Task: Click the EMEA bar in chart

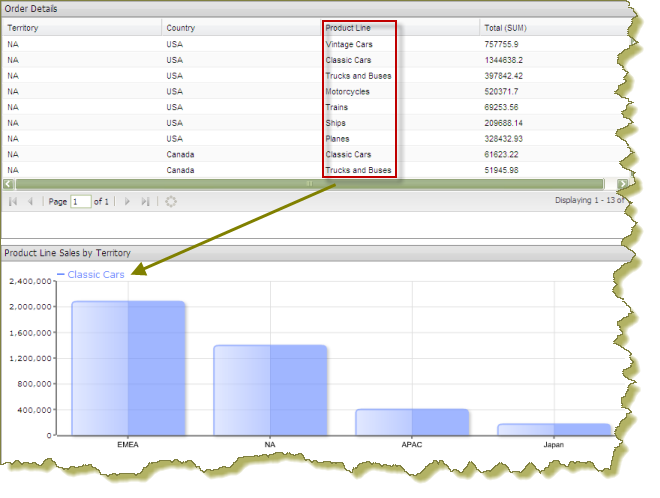Action: coord(128,368)
